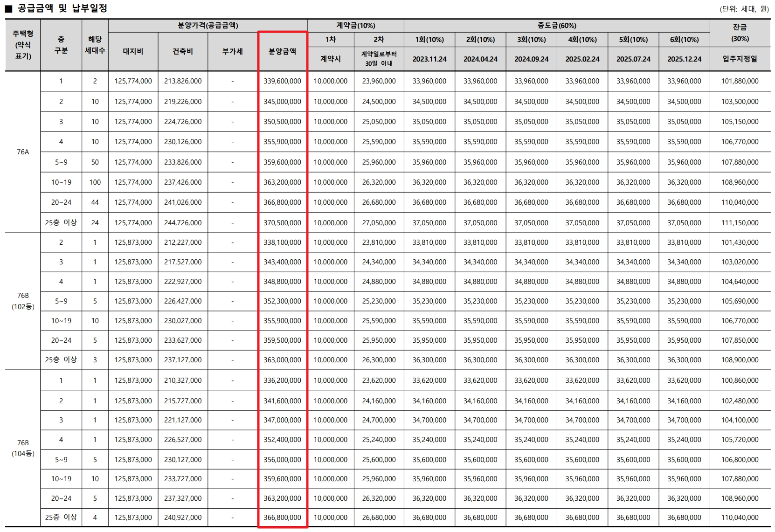Image resolution: width=775 pixels, height=532 pixels.
Task: Click the 2025.07.24 date cell
Action: [x=633, y=59]
